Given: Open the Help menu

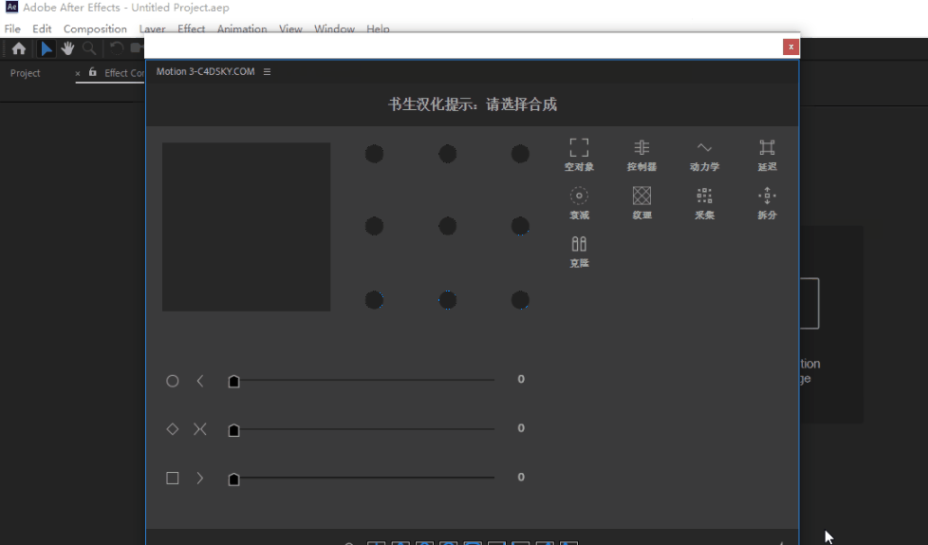Looking at the screenshot, I should pyautogui.click(x=378, y=28).
